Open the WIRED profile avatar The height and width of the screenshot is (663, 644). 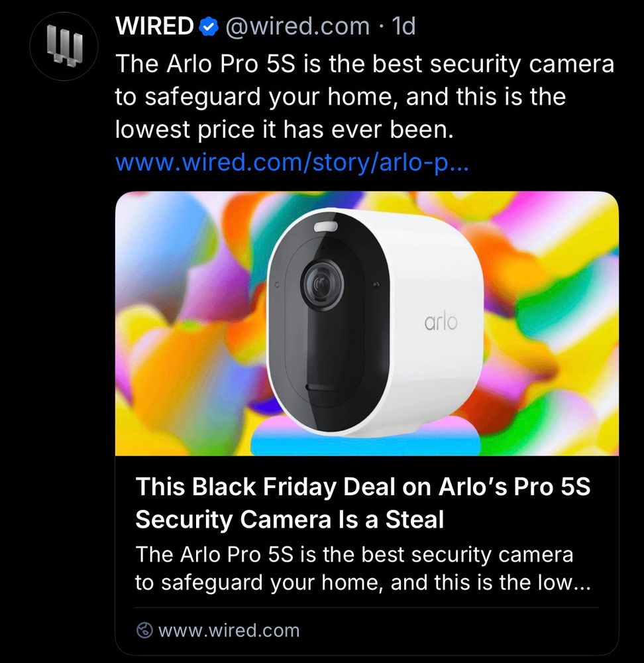[64, 46]
